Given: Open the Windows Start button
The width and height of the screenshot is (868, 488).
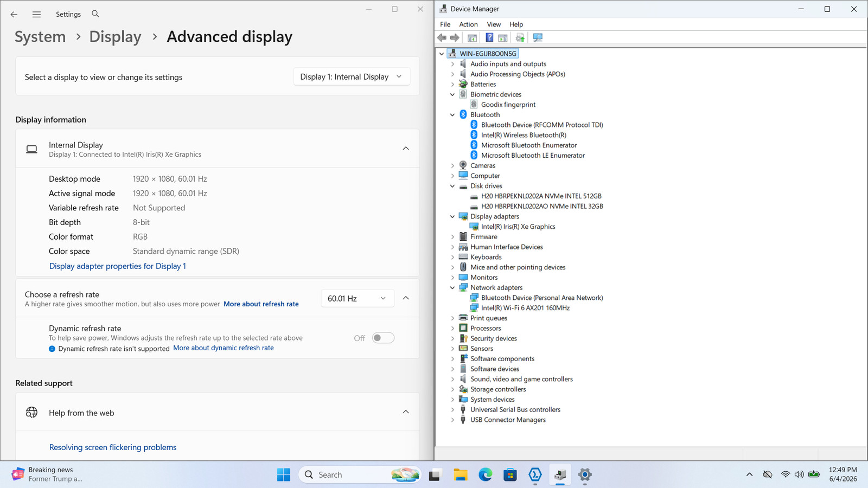Looking at the screenshot, I should pos(284,475).
